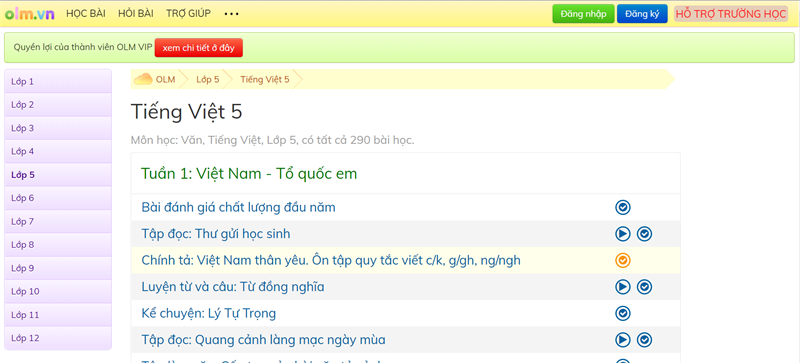The image size is (800, 363).
Task: Click Đăng ký button
Action: point(642,14)
